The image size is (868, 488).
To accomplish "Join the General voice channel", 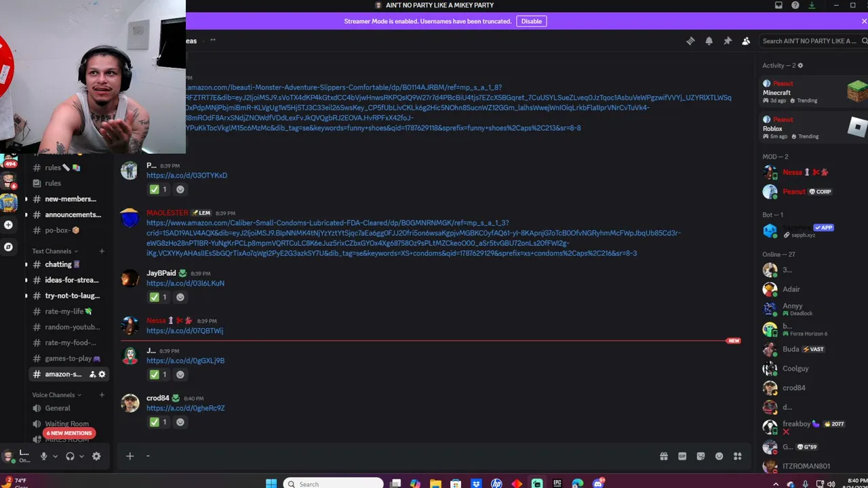I will 67,408.
